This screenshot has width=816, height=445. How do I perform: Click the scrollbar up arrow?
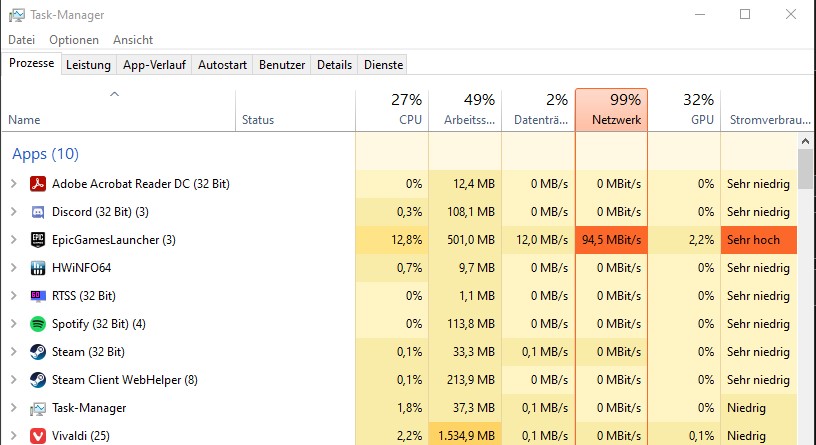[805, 141]
